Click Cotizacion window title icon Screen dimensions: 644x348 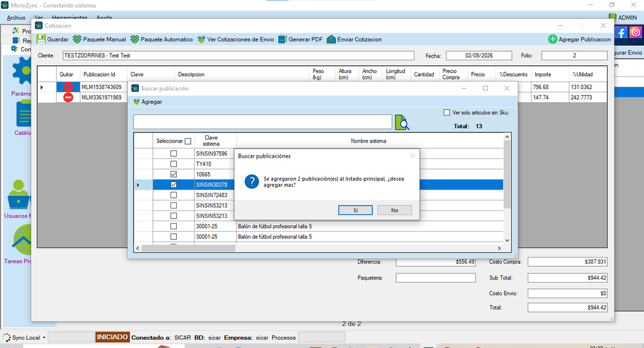[x=39, y=26]
